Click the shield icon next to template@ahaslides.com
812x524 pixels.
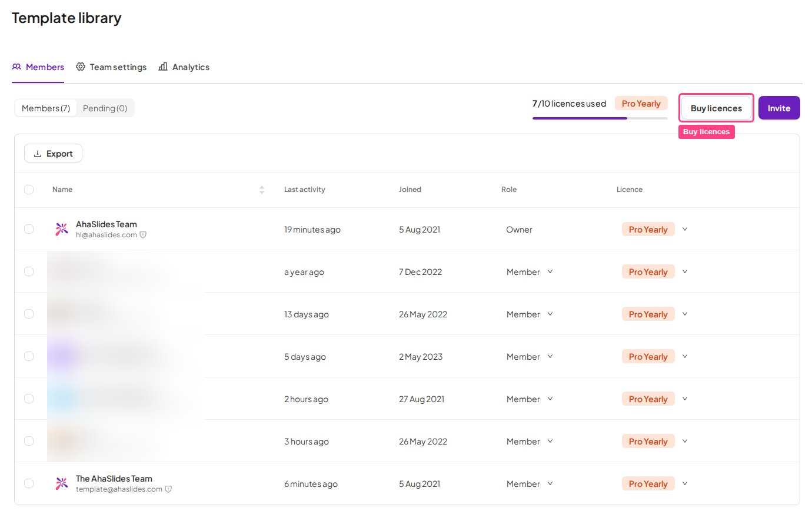[168, 489]
